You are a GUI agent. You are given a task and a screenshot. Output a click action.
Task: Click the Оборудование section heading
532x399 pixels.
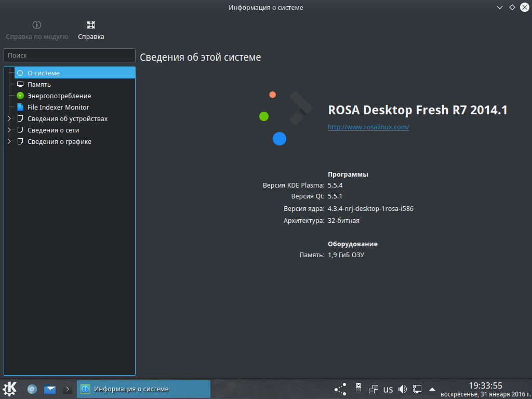point(353,244)
